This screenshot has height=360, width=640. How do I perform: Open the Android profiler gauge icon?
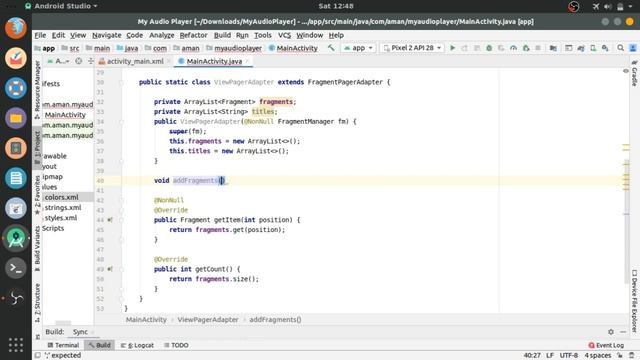click(513, 48)
